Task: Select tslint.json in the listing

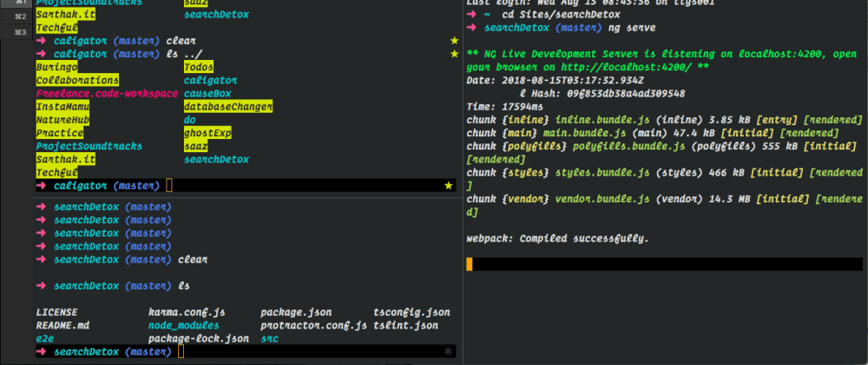Action: 405,326
